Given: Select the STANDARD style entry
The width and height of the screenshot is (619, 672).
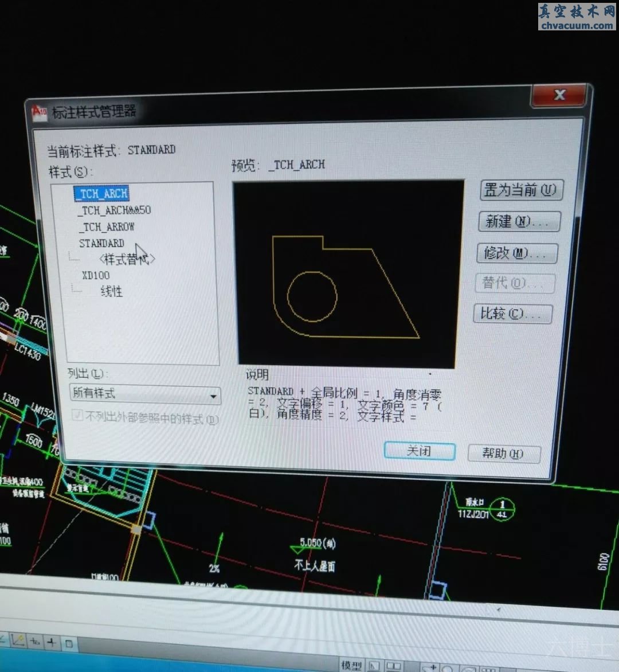Looking at the screenshot, I should pos(101,243).
